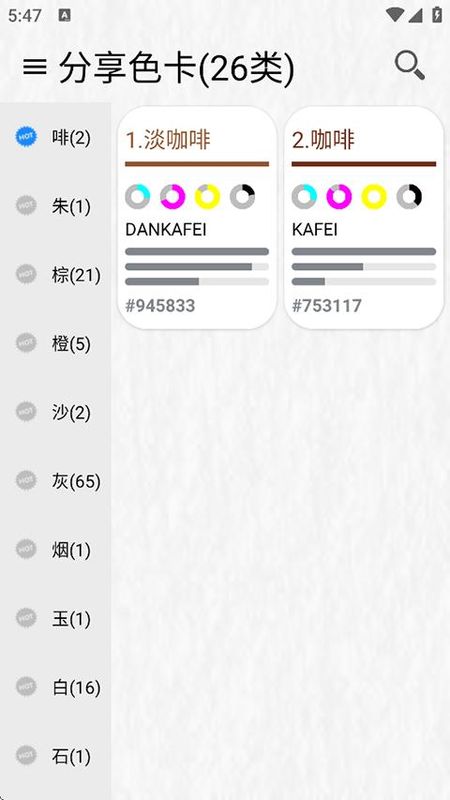
Task: Tap the yellow ring on 淡咖啡 card
Action: pos(208,197)
